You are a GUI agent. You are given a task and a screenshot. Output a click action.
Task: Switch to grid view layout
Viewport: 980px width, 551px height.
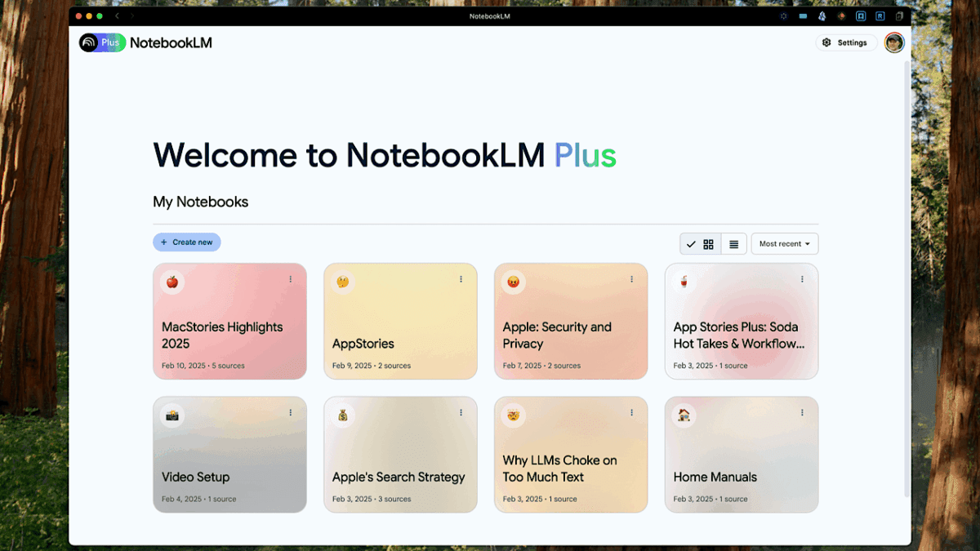[708, 244]
